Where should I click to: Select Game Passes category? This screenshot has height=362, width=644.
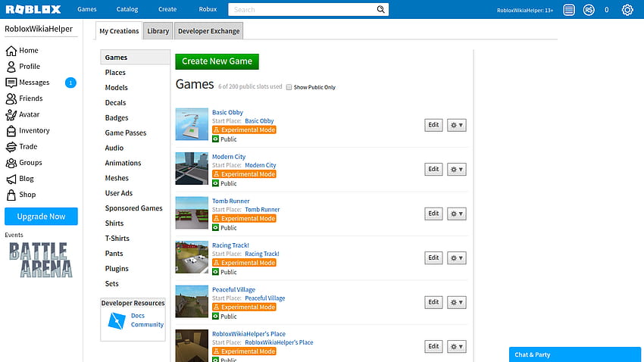coord(126,133)
